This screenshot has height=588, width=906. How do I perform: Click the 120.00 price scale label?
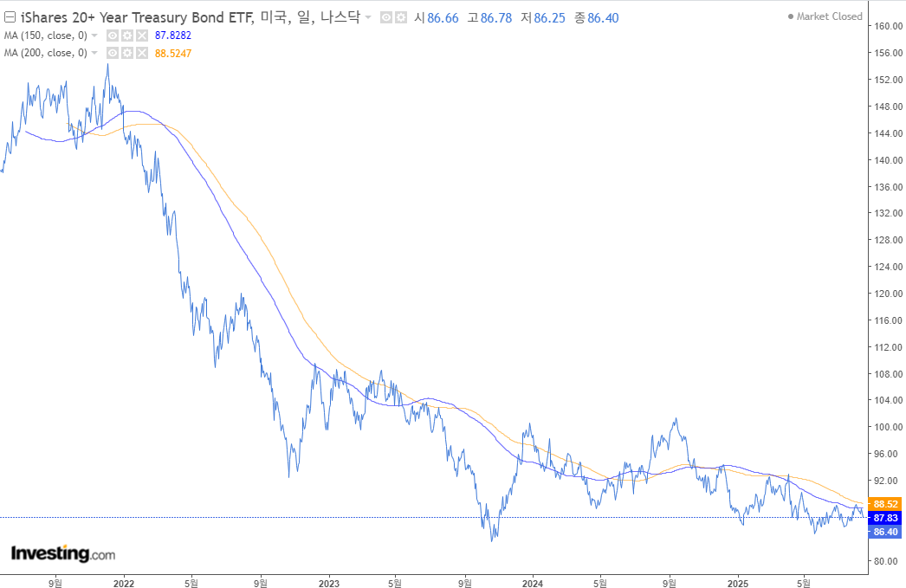(x=888, y=294)
